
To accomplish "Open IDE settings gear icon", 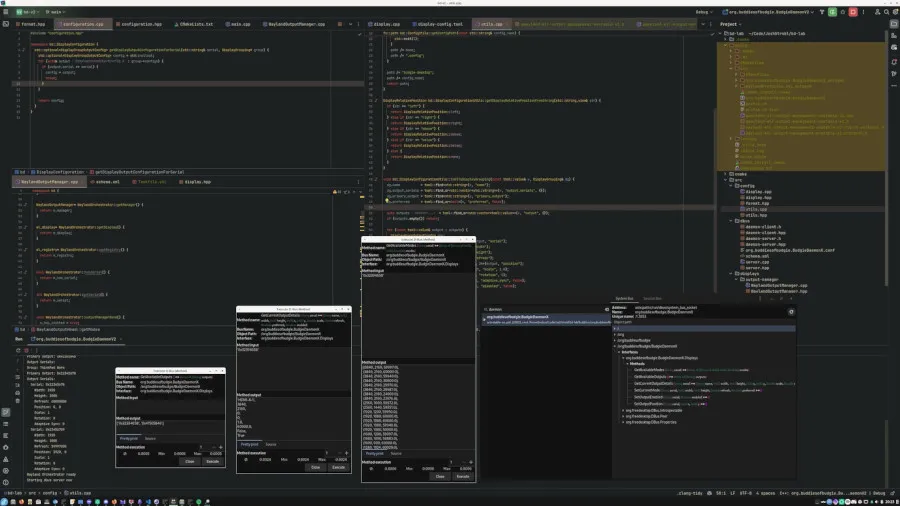I will (x=894, y=11).
